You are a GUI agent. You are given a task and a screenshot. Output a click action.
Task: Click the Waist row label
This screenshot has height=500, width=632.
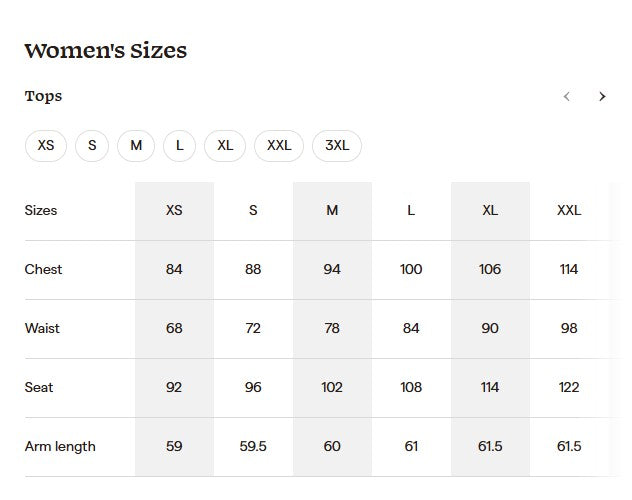(42, 329)
